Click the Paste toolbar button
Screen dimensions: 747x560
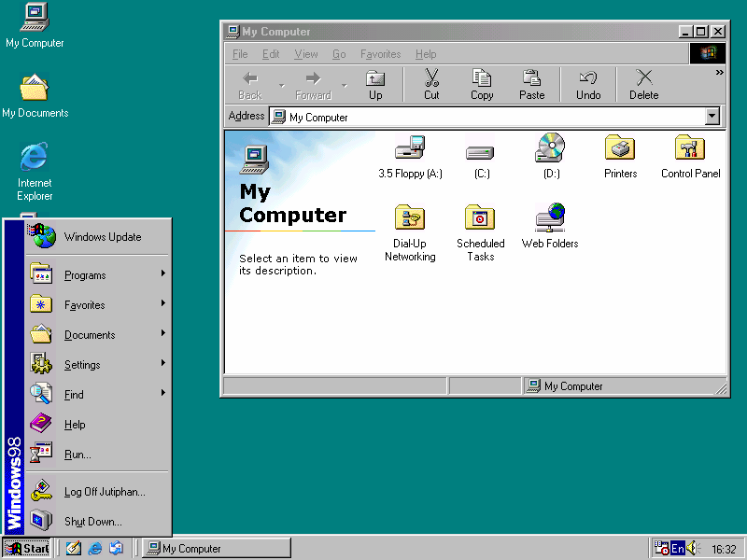531,85
